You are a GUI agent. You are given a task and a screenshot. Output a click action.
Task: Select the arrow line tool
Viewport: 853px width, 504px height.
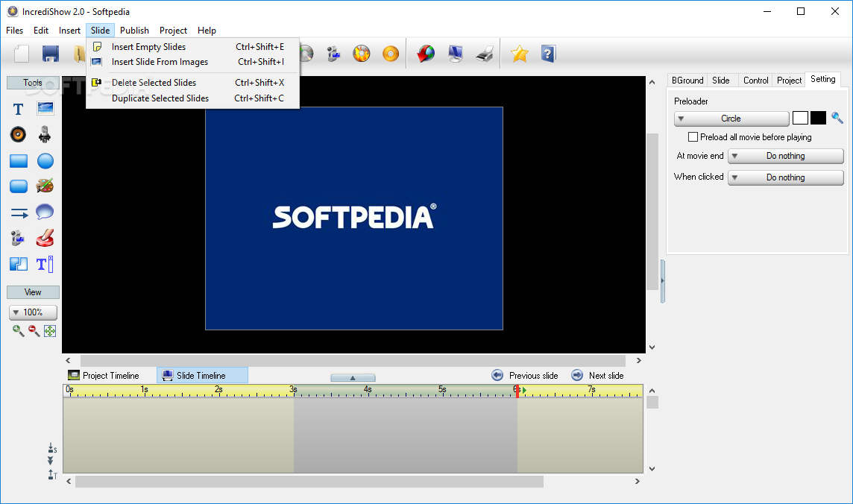tap(19, 212)
